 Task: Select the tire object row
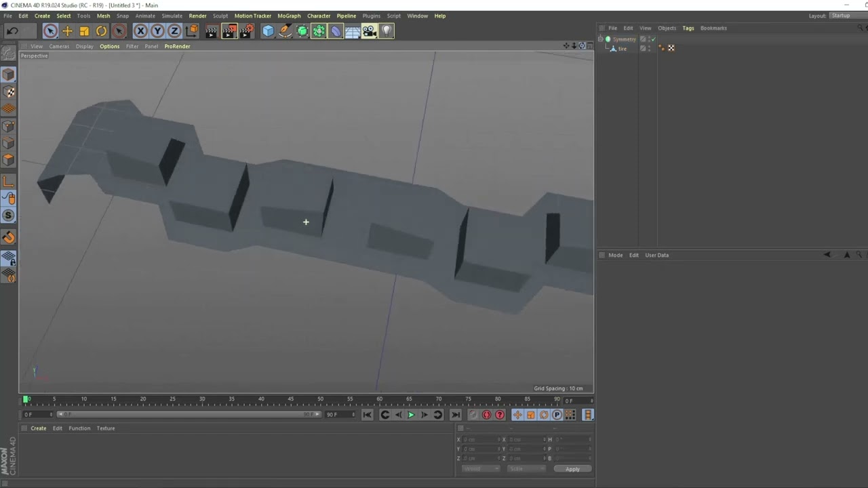pos(623,49)
